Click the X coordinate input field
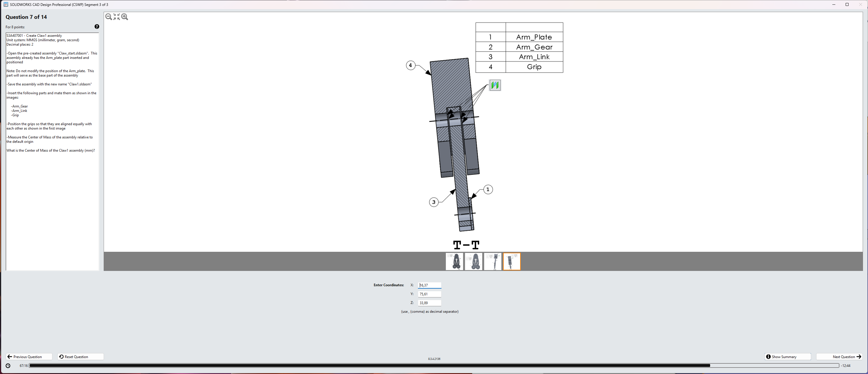 [x=429, y=285]
